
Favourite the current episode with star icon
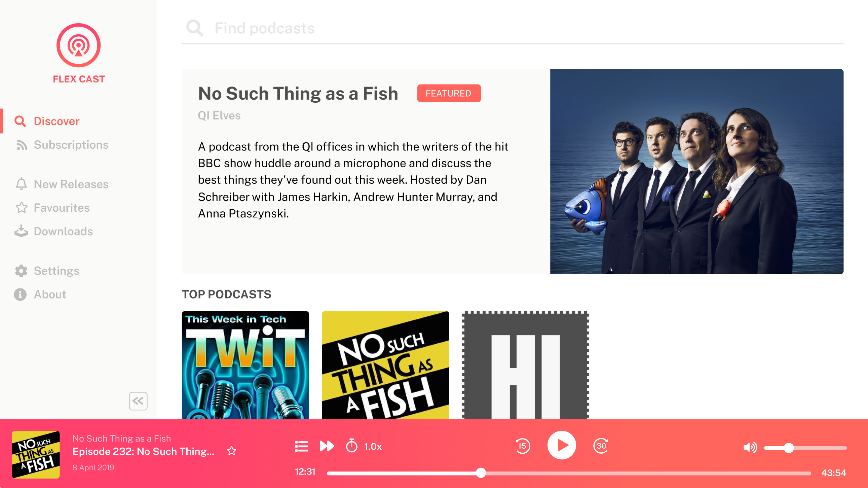coord(231,451)
